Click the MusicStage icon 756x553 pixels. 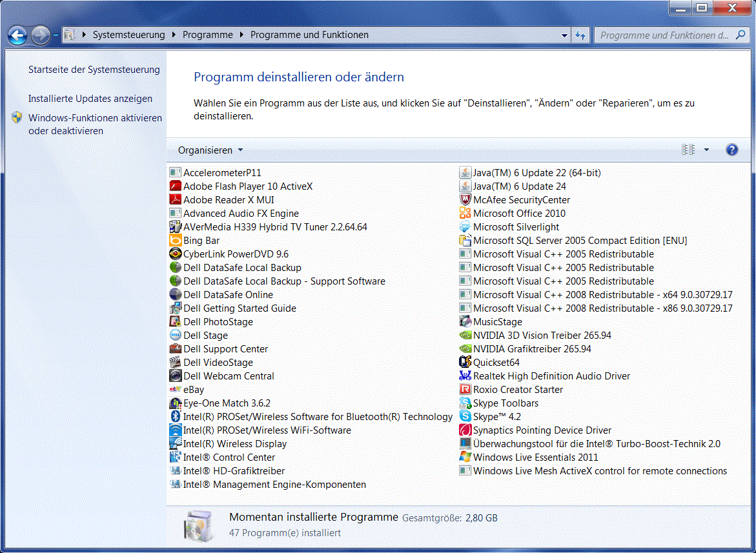(x=465, y=321)
